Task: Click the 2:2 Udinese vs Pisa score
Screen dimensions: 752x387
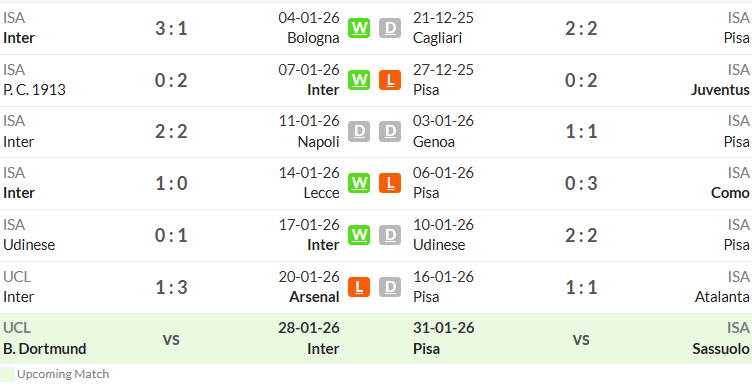Action: pos(581,235)
